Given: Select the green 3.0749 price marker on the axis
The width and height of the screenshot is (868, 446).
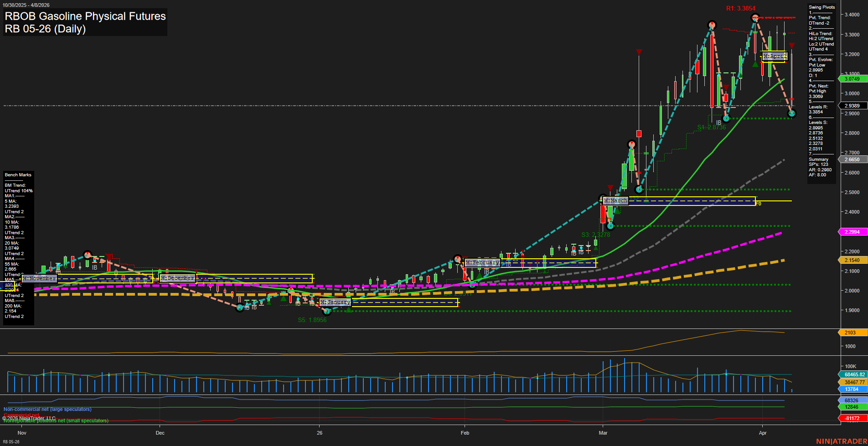Looking at the screenshot, I should pos(852,79).
